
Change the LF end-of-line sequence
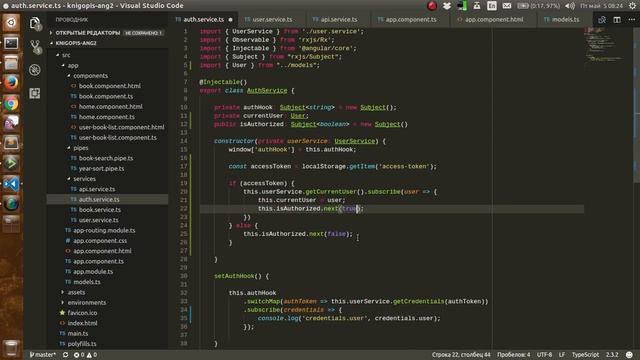pos(562,355)
